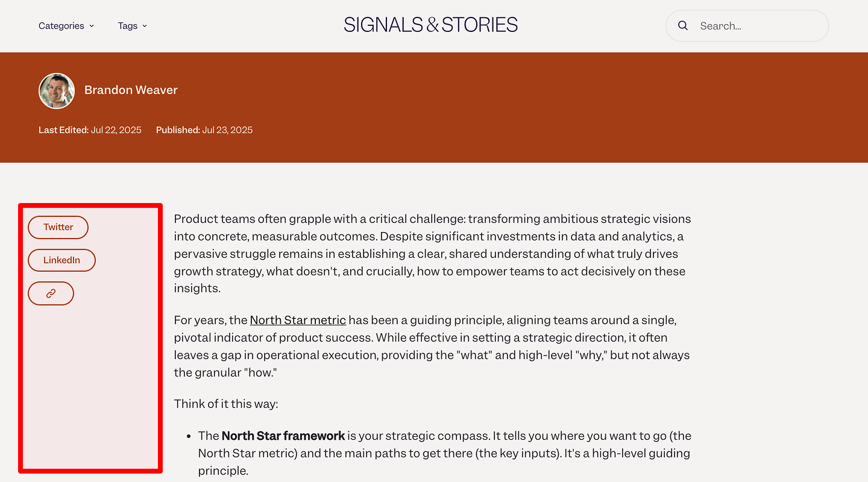Click Brandon Weaver's avatar photo

click(x=57, y=91)
